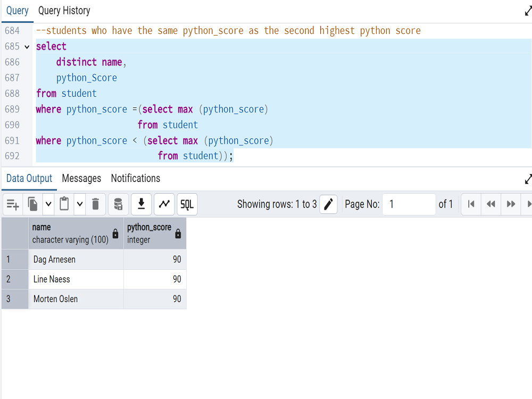This screenshot has height=399, width=532.
Task: Select the Data Output tab
Action: pos(29,178)
